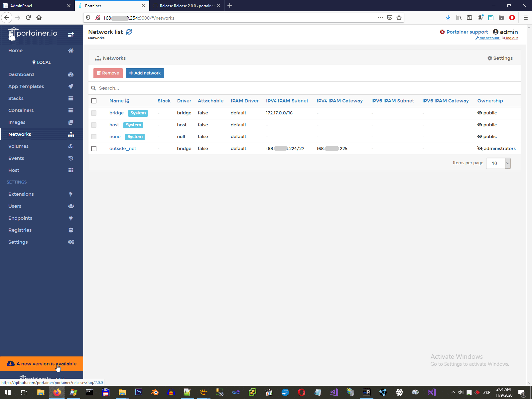This screenshot has width=532, height=399.
Task: Open the Windows notification center
Action: (521, 392)
